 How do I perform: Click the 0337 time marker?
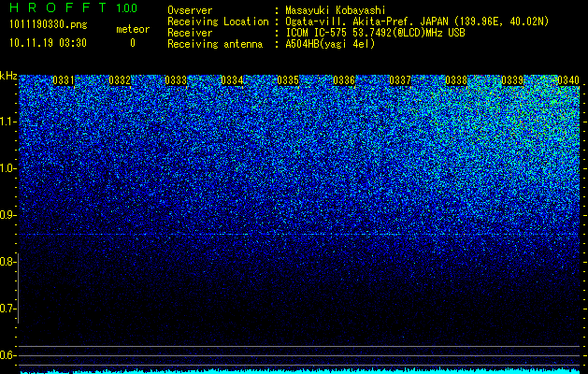(400, 80)
